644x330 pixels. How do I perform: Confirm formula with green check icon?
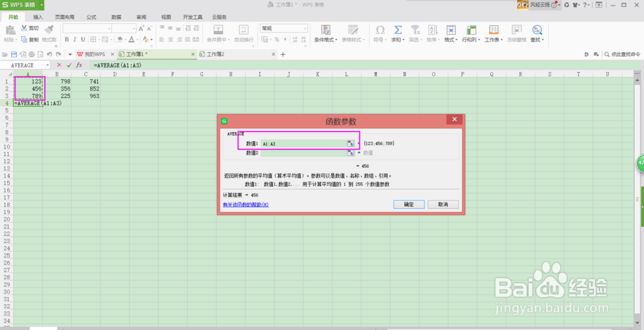pyautogui.click(x=69, y=65)
